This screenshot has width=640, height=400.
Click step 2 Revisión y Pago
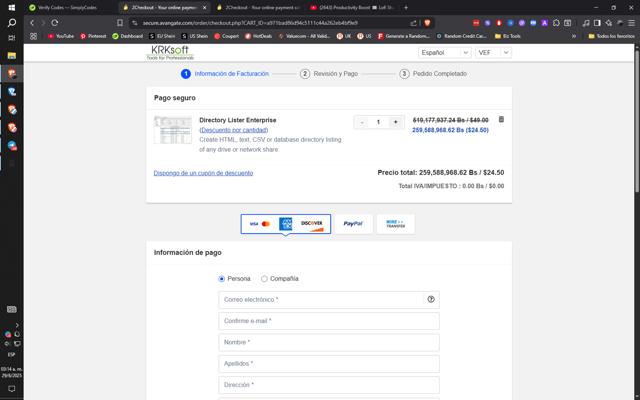(329, 73)
